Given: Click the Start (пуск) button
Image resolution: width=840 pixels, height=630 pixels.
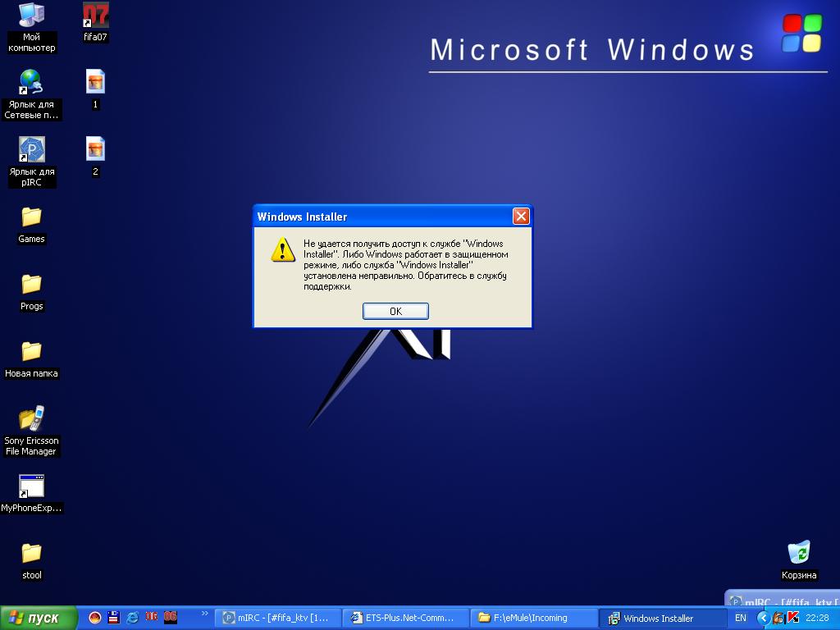Looking at the screenshot, I should pos(39,618).
